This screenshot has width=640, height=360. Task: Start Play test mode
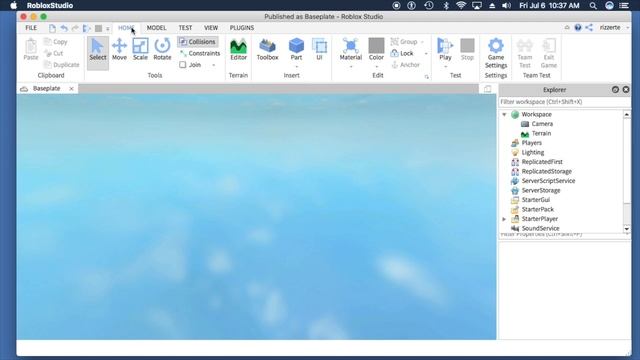(x=445, y=49)
